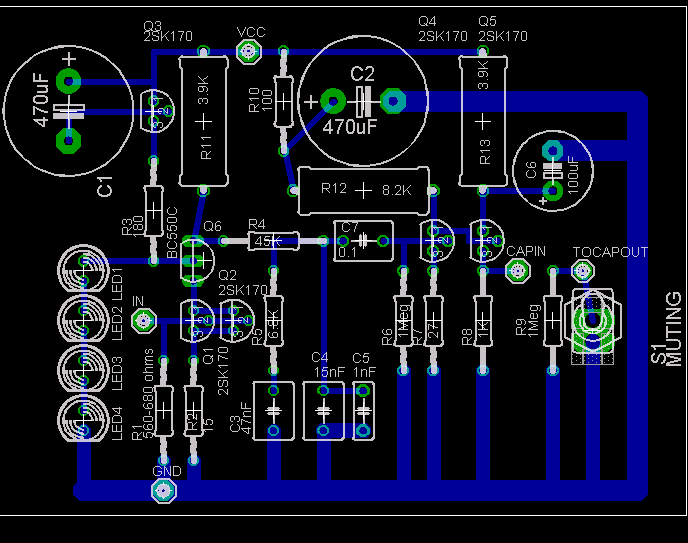The height and width of the screenshot is (543, 688).
Task: Select the R11 3.9K resistor
Action: click(x=204, y=121)
